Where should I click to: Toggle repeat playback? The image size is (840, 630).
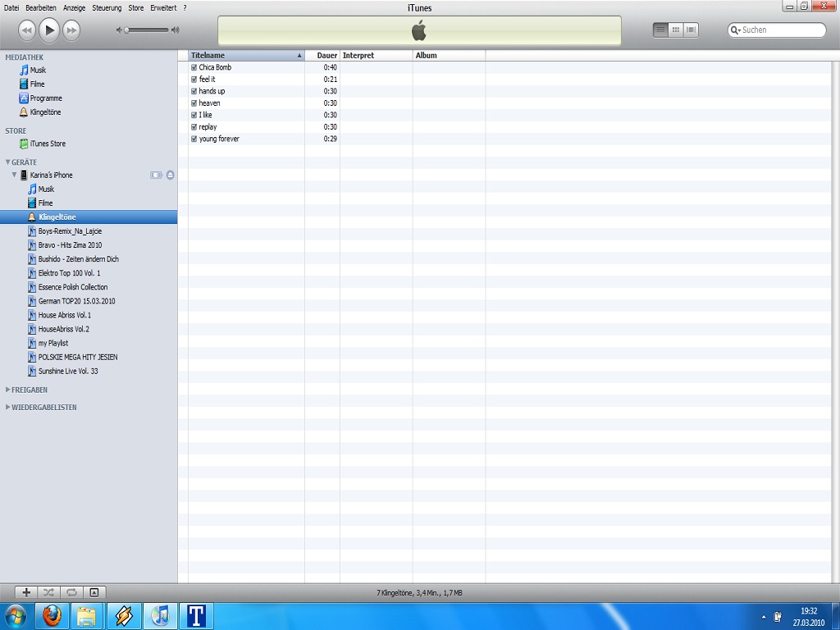[x=72, y=592]
